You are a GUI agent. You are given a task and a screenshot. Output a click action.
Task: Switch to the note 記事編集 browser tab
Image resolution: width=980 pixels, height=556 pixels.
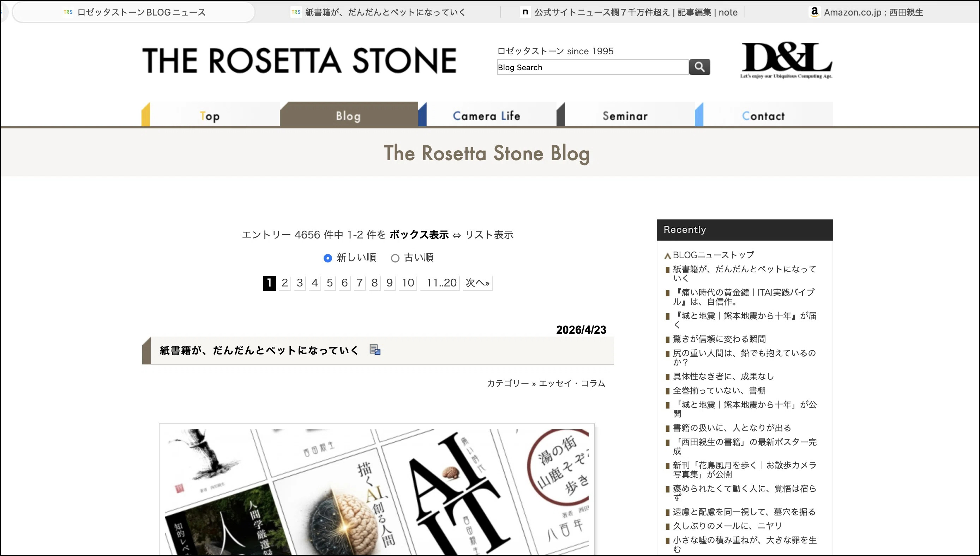[628, 12]
